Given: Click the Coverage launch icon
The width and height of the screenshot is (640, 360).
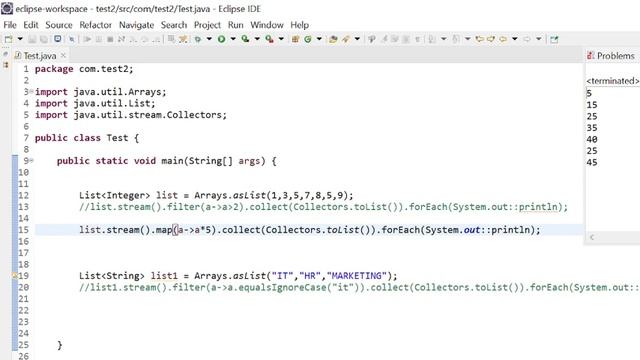Looking at the screenshot, I should click(245, 39).
